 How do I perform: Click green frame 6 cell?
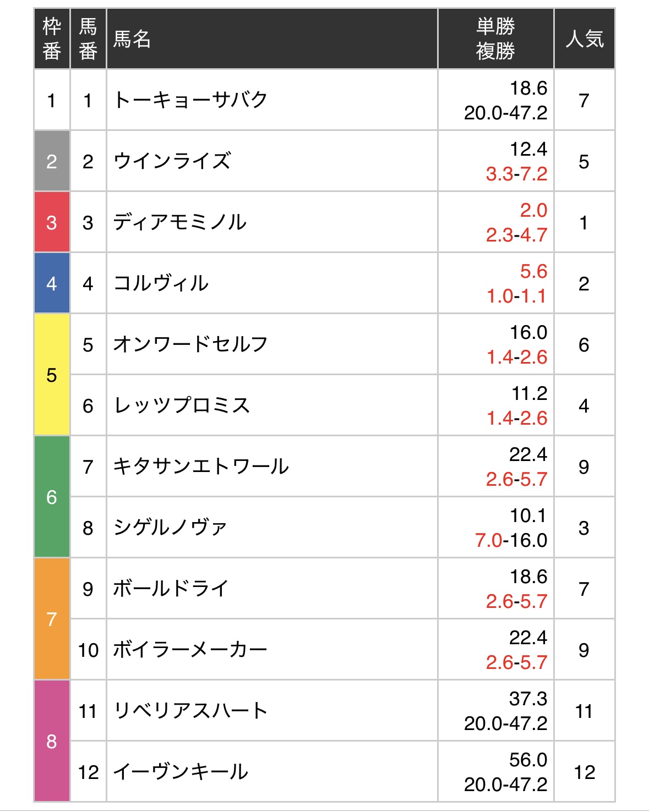[52, 497]
